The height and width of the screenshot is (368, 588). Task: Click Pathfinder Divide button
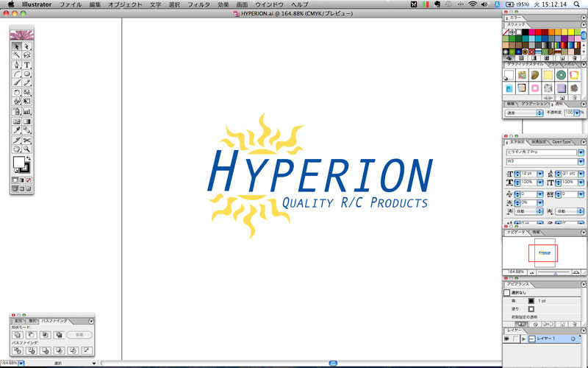[x=18, y=350]
